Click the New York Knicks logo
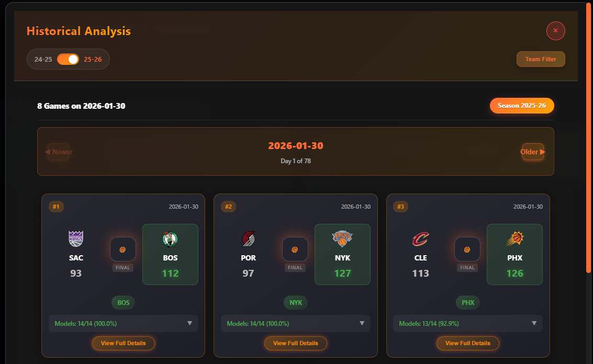This screenshot has height=364, width=593. coord(342,239)
